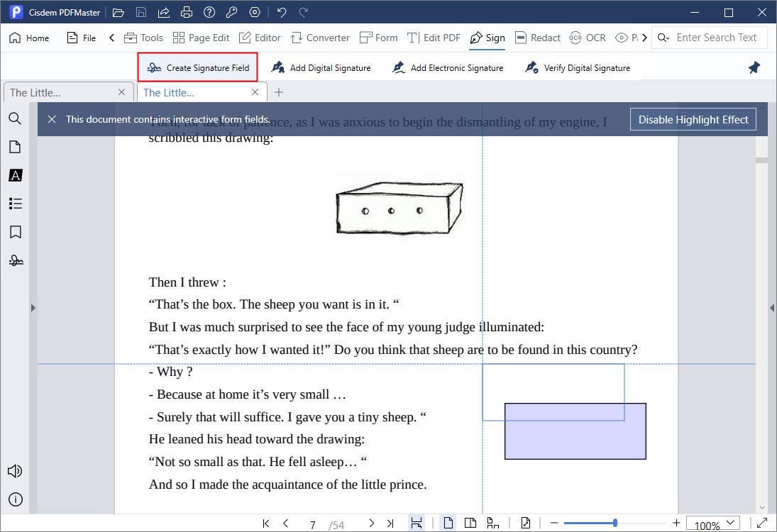Switch to the Tools tab
The height and width of the screenshot is (532, 777).
coord(143,38)
